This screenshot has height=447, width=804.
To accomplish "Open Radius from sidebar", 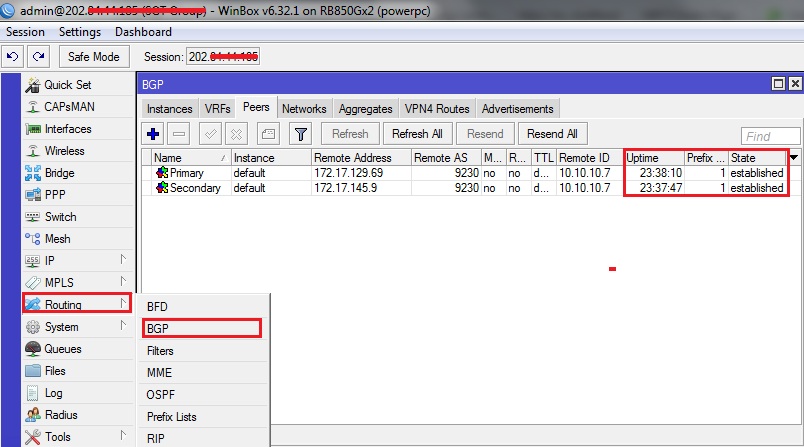I will tap(78, 415).
